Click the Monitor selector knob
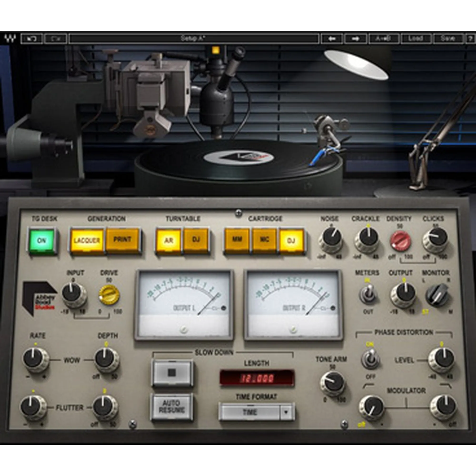 point(438,295)
